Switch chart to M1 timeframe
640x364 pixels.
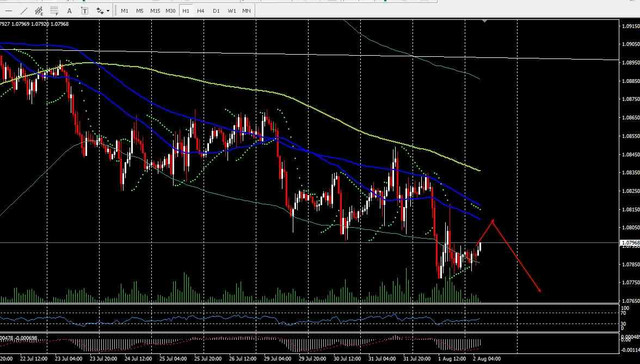(124, 11)
